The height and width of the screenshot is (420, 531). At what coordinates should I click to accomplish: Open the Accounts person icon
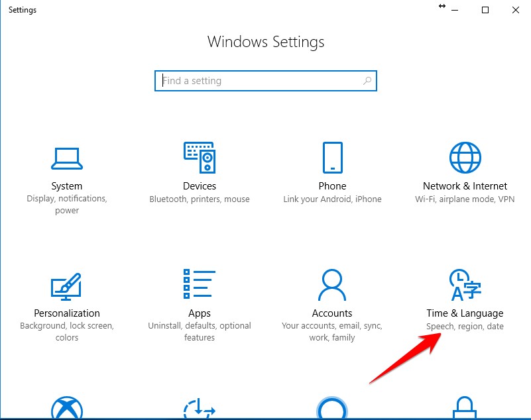pyautogui.click(x=332, y=285)
